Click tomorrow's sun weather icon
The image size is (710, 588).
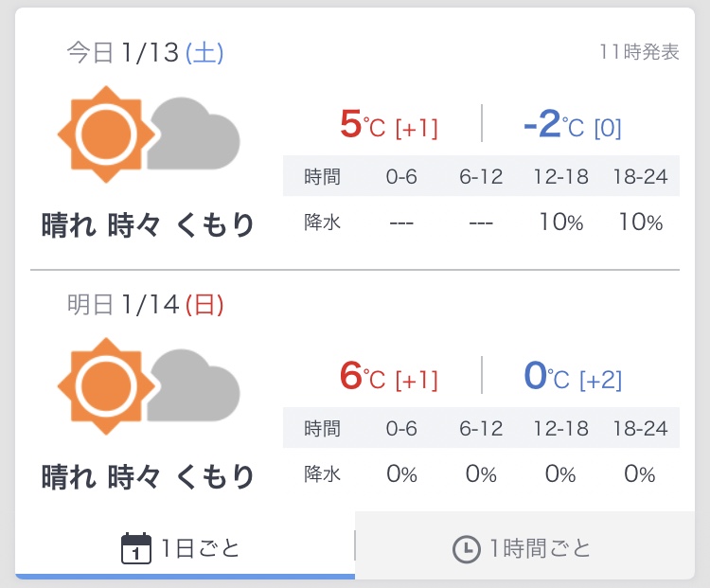[x=102, y=386]
